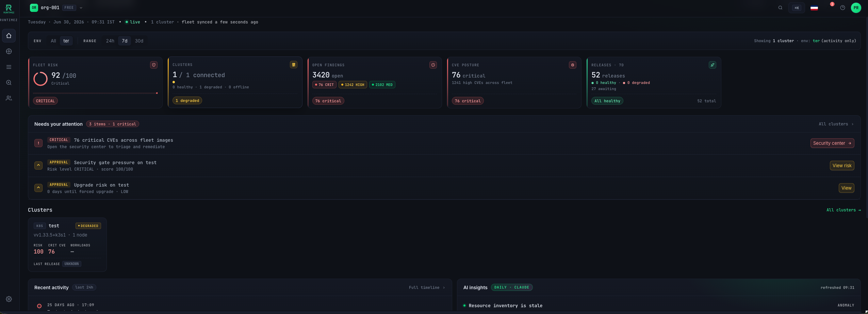The image size is (868, 314).
Task: Open the Resource inventory is stale insight
Action: coord(506,306)
